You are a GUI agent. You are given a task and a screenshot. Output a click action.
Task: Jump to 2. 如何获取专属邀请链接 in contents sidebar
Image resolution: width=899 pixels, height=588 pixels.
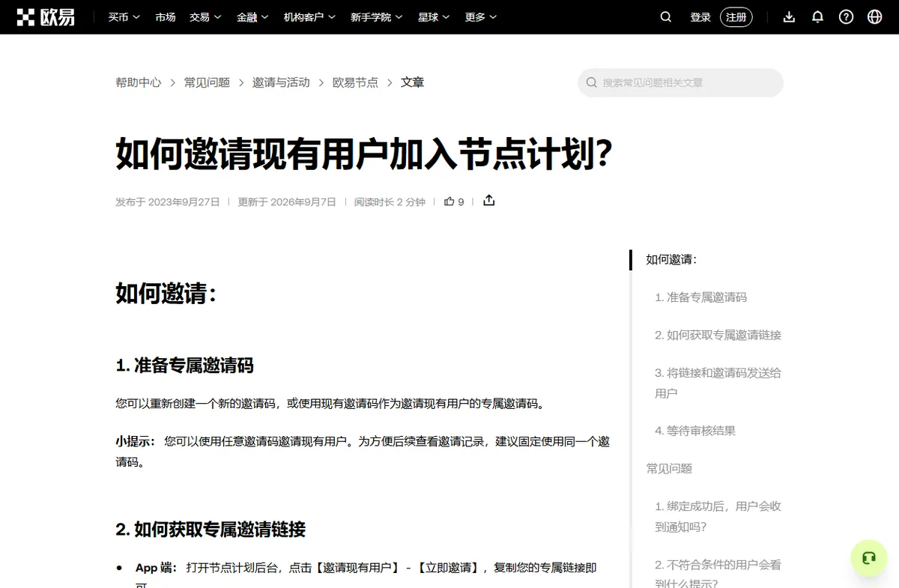(718, 335)
